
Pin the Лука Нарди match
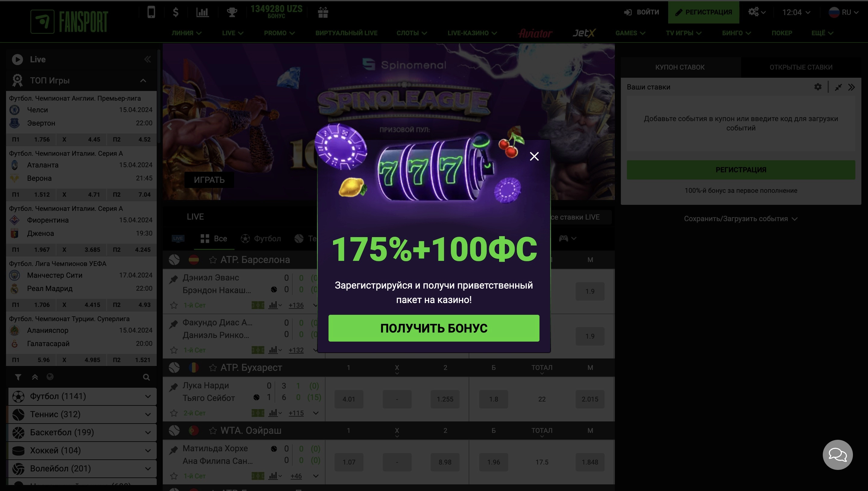click(x=173, y=387)
